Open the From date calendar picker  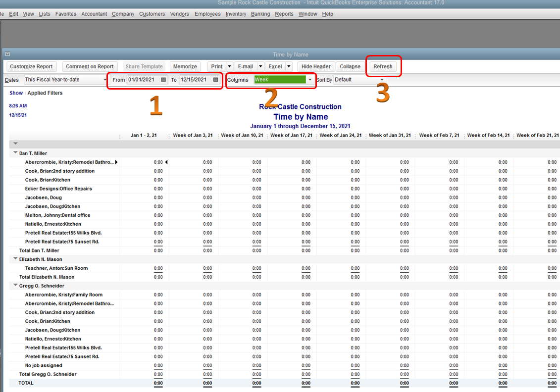click(x=163, y=80)
